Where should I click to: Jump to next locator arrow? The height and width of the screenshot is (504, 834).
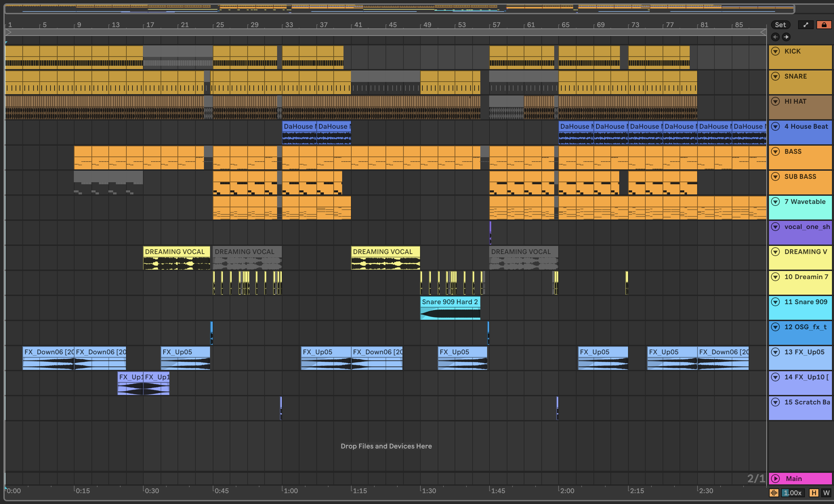pyautogui.click(x=786, y=37)
